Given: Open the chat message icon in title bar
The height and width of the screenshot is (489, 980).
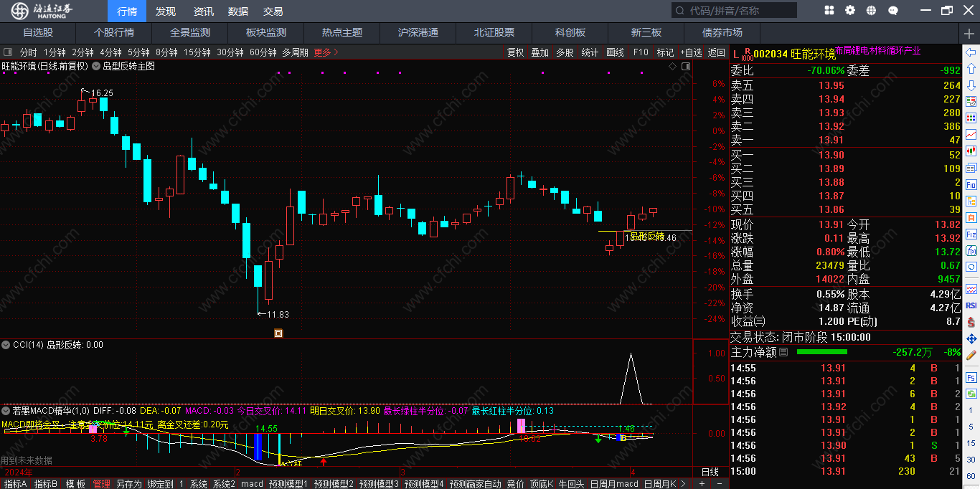Looking at the screenshot, I should pyautogui.click(x=893, y=11).
